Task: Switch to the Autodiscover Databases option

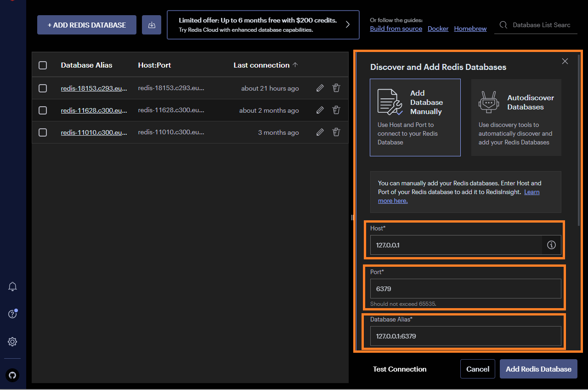Action: [x=516, y=117]
